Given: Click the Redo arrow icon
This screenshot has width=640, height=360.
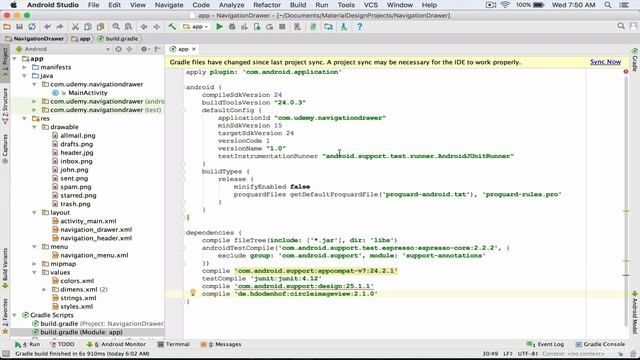Looking at the screenshot, I should (x=60, y=27).
